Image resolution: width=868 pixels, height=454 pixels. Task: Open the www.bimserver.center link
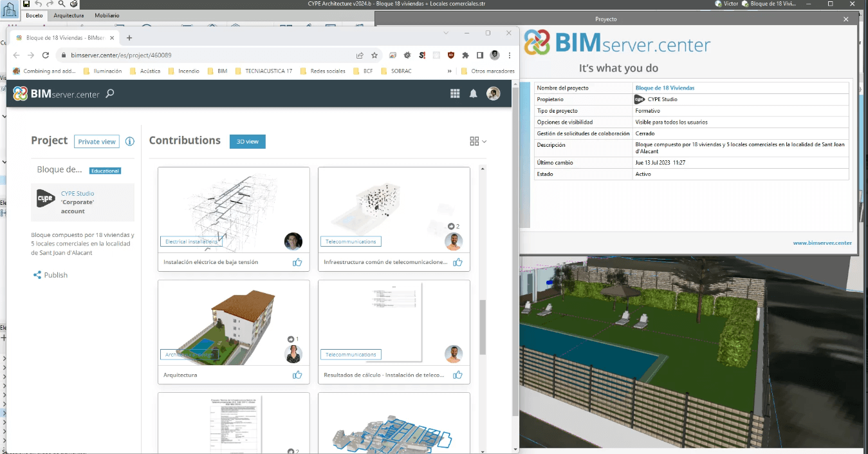click(822, 243)
